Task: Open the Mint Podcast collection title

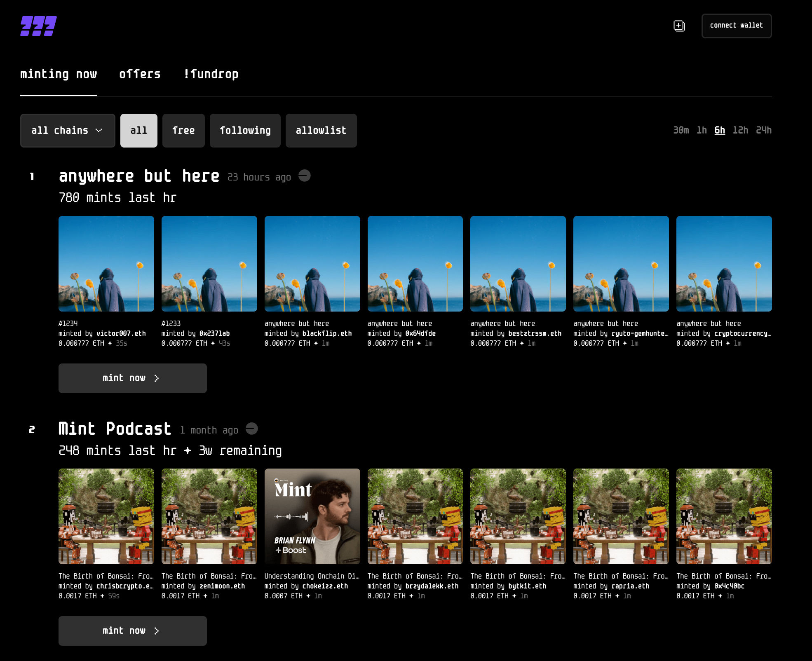Action: 115,429
